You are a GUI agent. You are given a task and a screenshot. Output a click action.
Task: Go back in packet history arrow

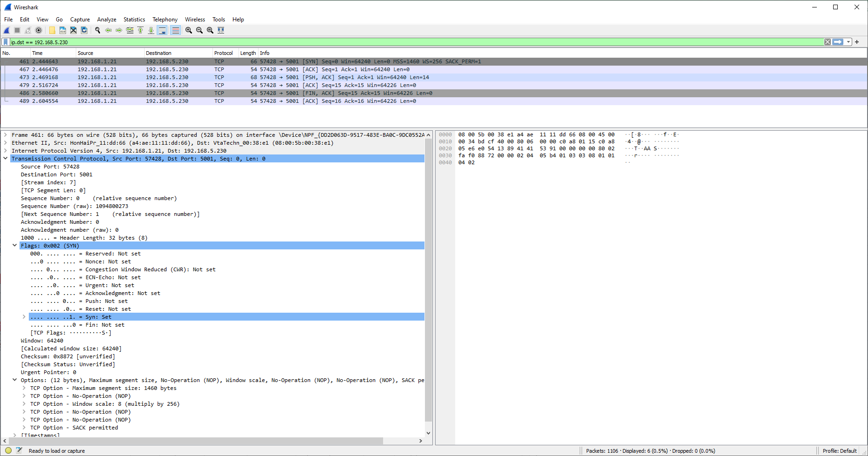point(108,30)
